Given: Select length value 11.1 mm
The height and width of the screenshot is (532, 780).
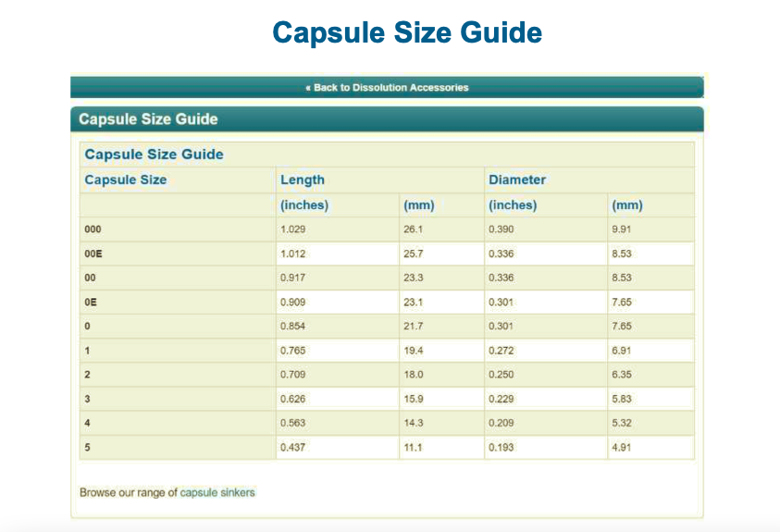Looking at the screenshot, I should pyautogui.click(x=413, y=448).
